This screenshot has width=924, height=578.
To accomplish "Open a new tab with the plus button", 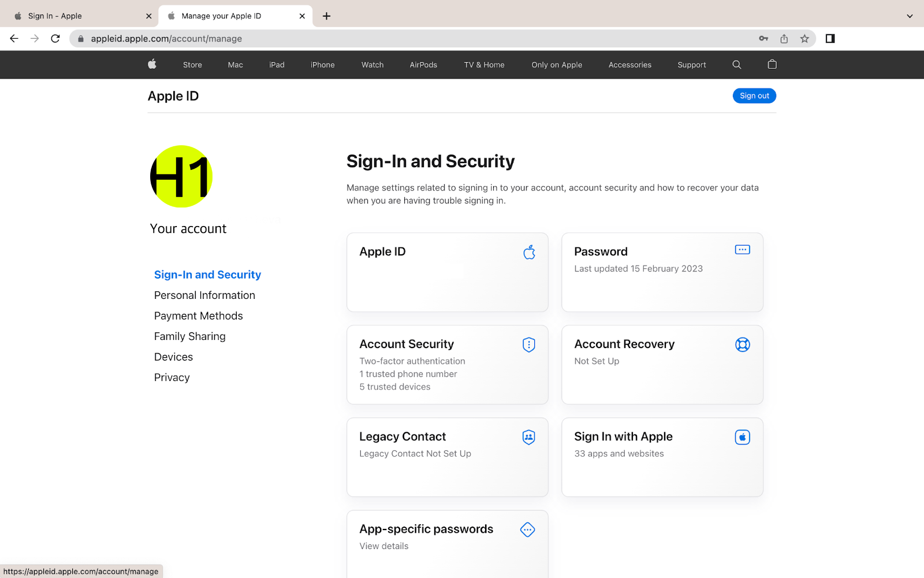I will 327,16.
